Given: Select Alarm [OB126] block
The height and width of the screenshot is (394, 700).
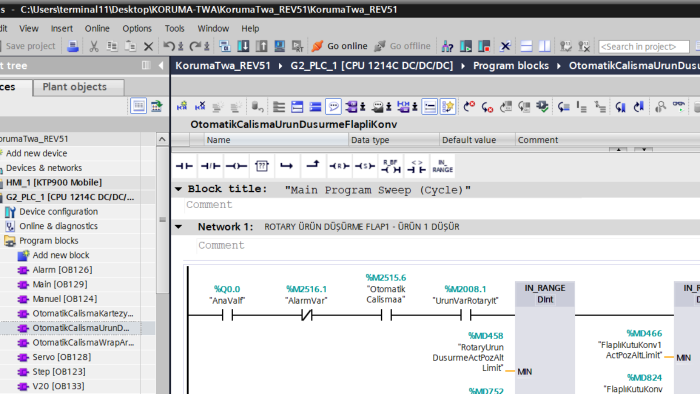Looking at the screenshot, I should pos(62,270).
